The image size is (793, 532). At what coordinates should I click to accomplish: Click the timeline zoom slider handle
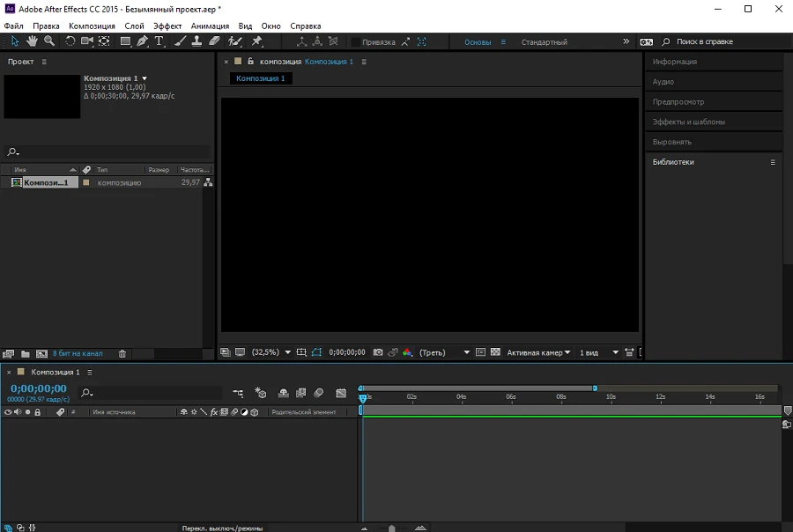pyautogui.click(x=391, y=528)
